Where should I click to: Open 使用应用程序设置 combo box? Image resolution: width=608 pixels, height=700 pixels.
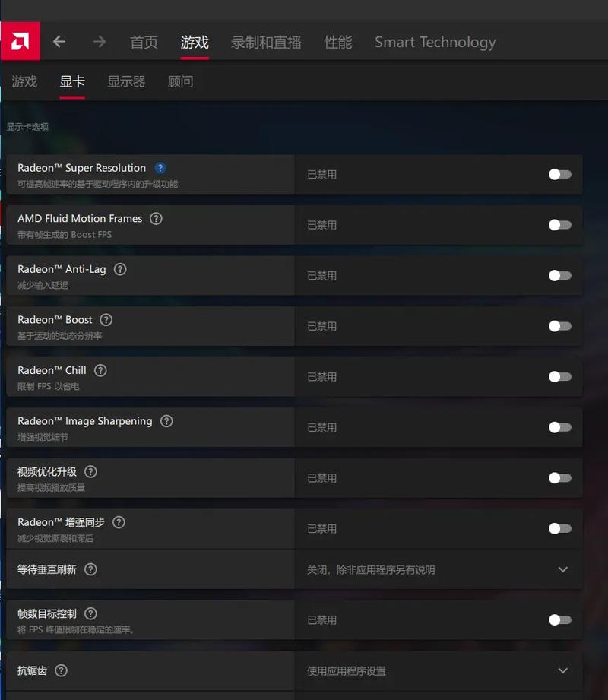coord(439,670)
